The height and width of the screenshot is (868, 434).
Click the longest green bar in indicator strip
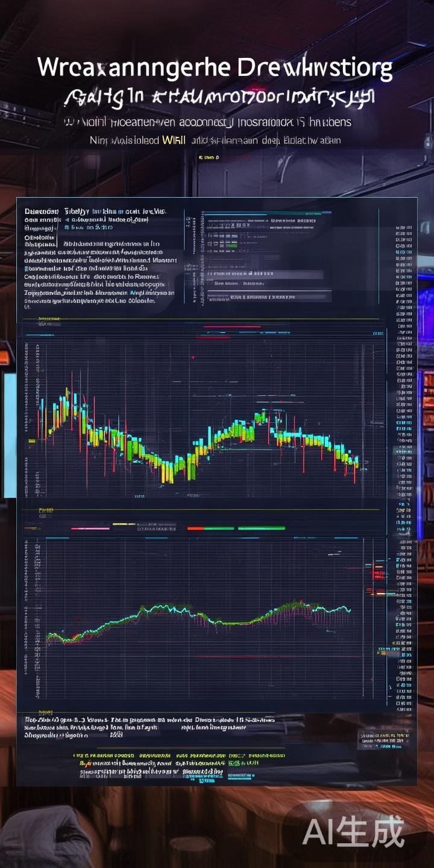(261, 528)
